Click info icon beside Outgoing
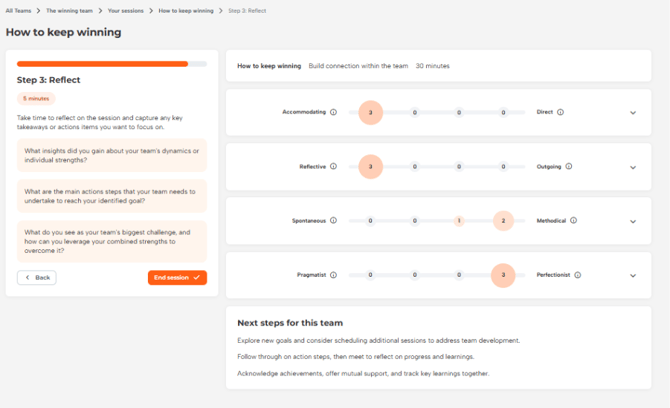The width and height of the screenshot is (670, 408). click(x=569, y=166)
